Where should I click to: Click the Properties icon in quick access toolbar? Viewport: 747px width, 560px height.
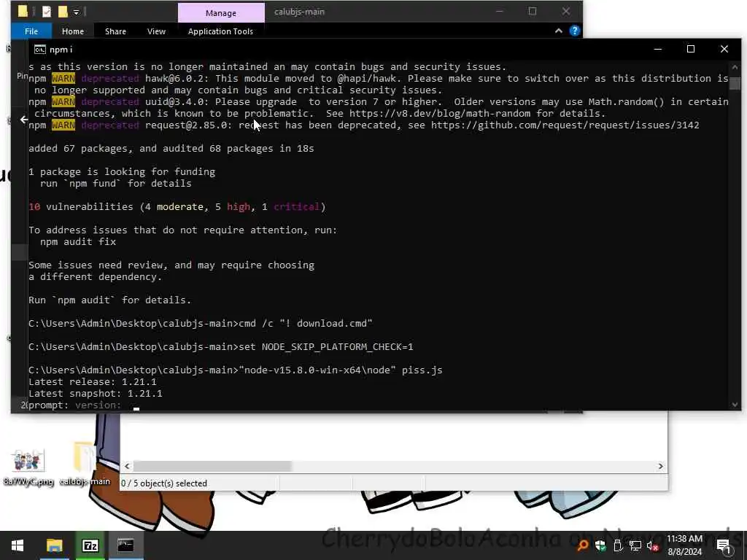(46, 12)
